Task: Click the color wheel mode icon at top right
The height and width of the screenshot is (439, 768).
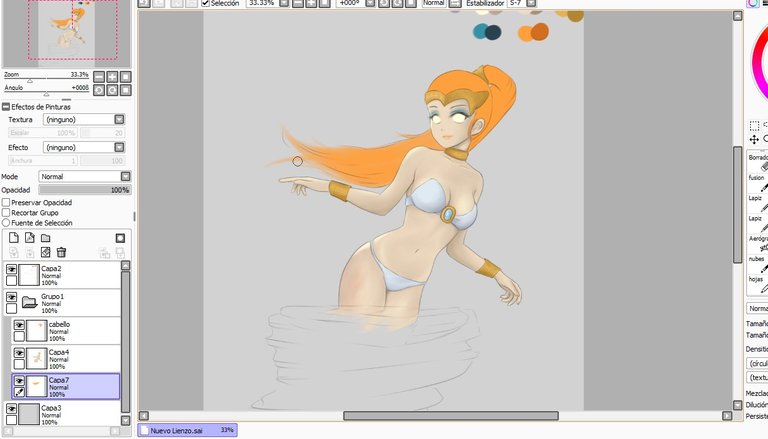Action: (x=753, y=3)
